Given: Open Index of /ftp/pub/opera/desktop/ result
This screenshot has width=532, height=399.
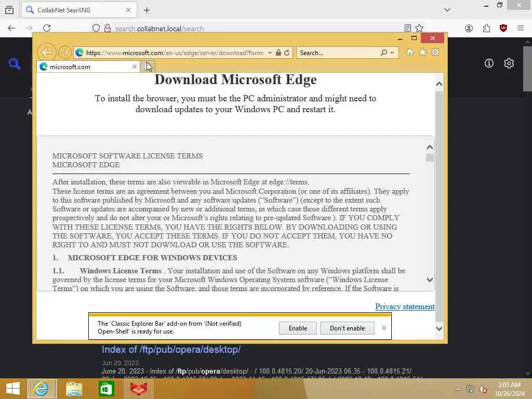Looking at the screenshot, I should pos(171,350).
